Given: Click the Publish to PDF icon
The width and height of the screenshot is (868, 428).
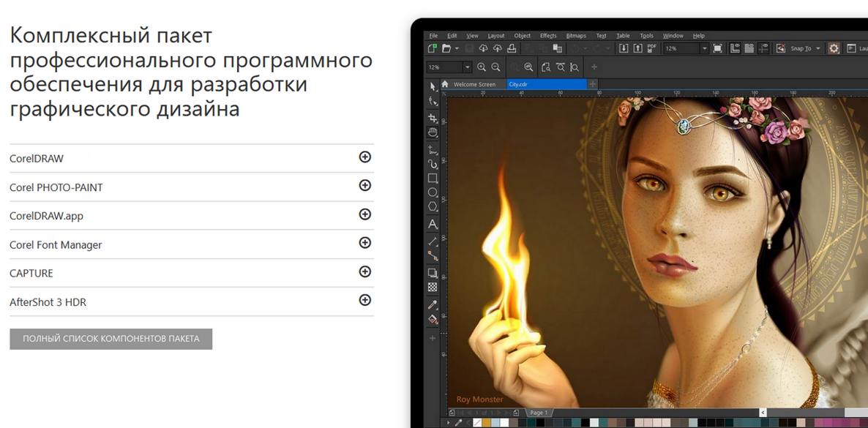Looking at the screenshot, I should [x=652, y=48].
